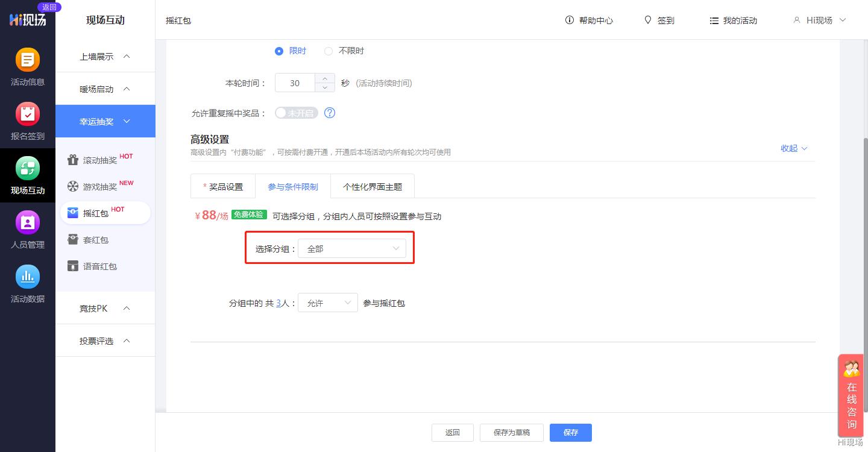Open the 选择分组 dropdown showing 全部
This screenshot has width=868, height=452.
352,248
